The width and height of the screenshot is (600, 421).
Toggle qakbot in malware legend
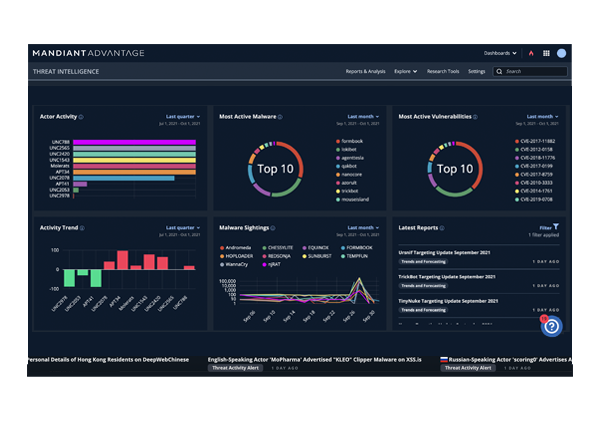tap(346, 166)
